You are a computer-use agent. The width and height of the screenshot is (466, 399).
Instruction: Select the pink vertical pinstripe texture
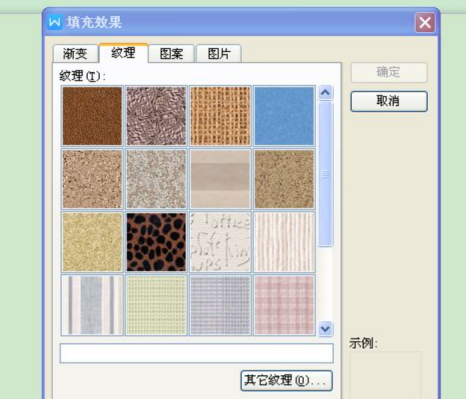(x=284, y=242)
